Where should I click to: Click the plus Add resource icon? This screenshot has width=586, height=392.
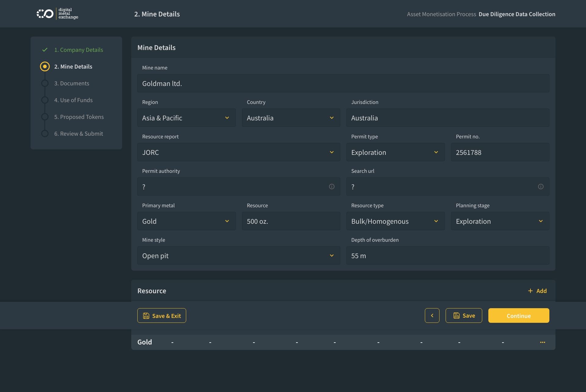tap(530, 291)
